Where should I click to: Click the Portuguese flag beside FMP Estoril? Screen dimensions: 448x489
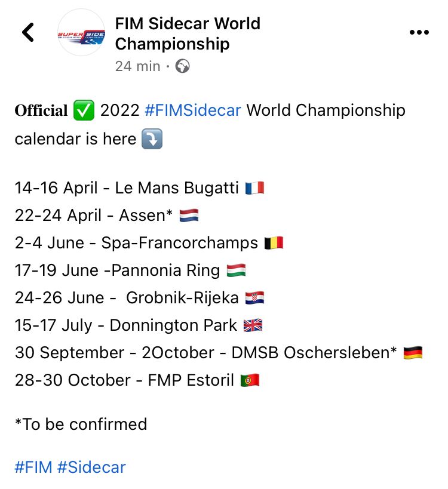[250, 380]
